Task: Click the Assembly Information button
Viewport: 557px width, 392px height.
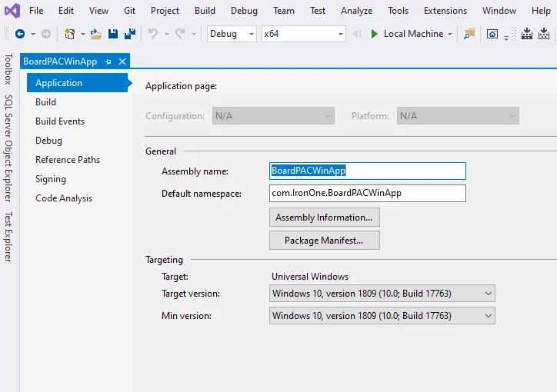Action: (x=325, y=217)
